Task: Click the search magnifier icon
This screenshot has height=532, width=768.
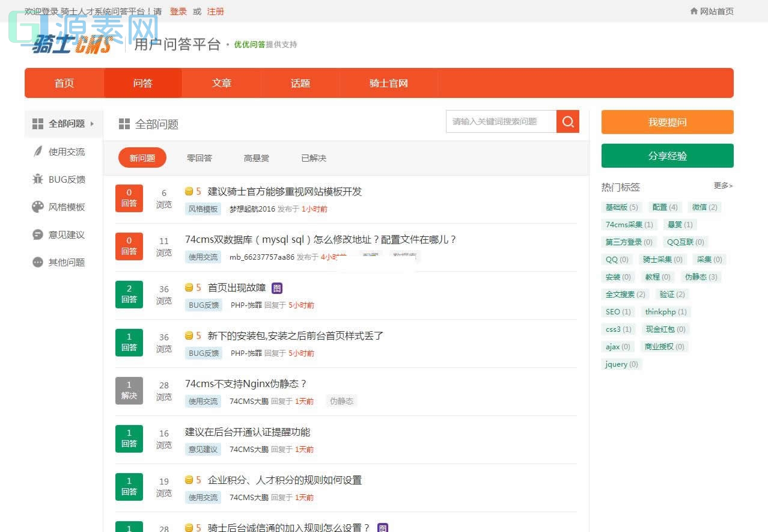Action: click(567, 121)
